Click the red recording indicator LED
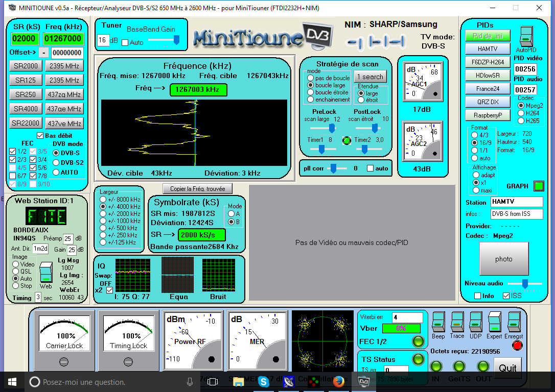 tap(517, 346)
